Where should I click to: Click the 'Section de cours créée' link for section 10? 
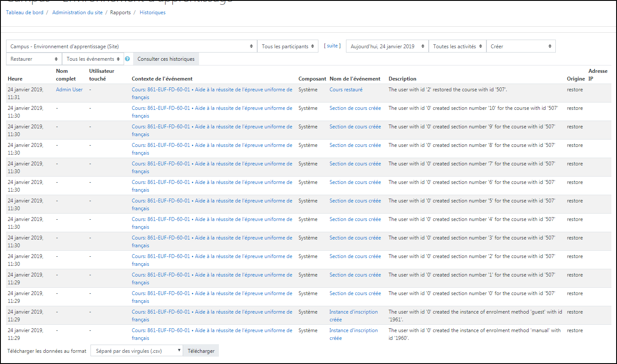click(x=355, y=108)
